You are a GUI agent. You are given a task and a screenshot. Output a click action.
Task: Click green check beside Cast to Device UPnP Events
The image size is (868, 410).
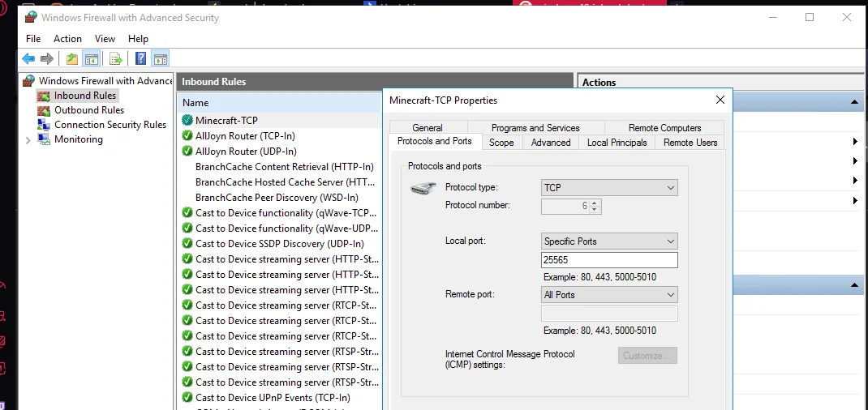pyautogui.click(x=187, y=397)
